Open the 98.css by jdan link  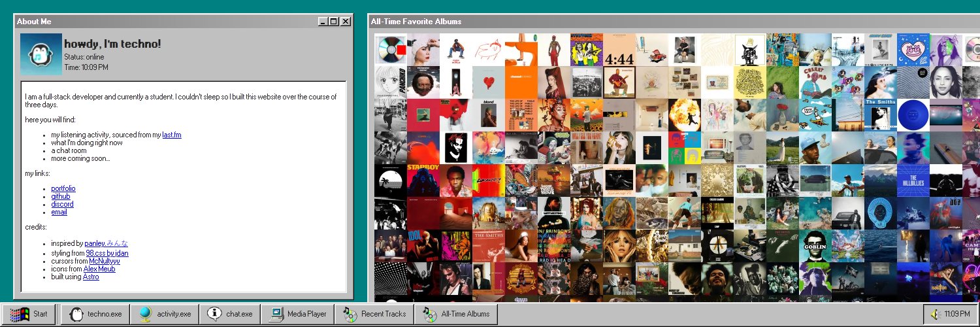pyautogui.click(x=107, y=253)
